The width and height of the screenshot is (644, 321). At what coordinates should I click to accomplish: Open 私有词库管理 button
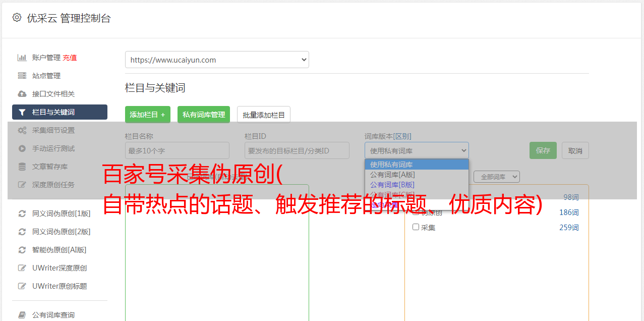(x=204, y=115)
